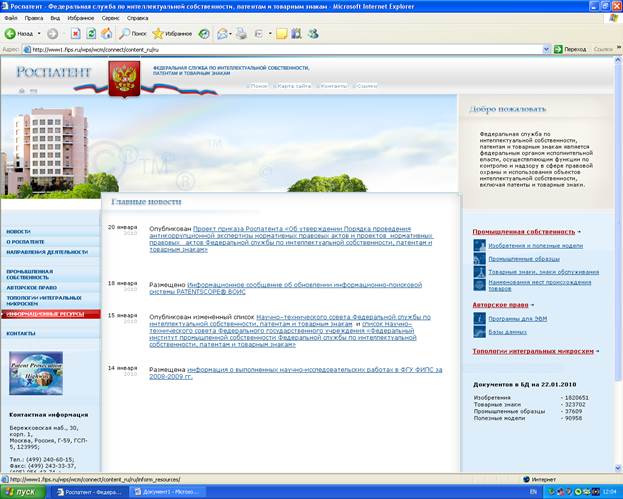
Task: Click the Research book toolbar icon
Action: point(296,34)
